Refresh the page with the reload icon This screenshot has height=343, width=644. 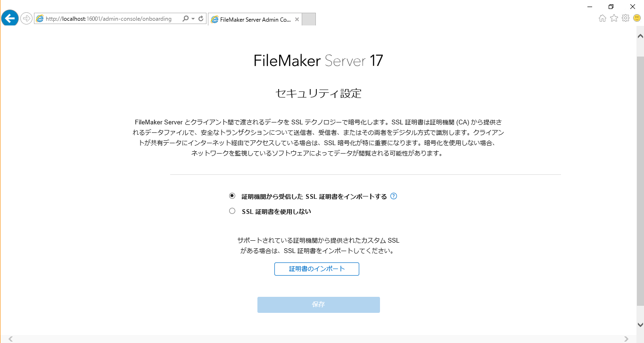tap(200, 18)
